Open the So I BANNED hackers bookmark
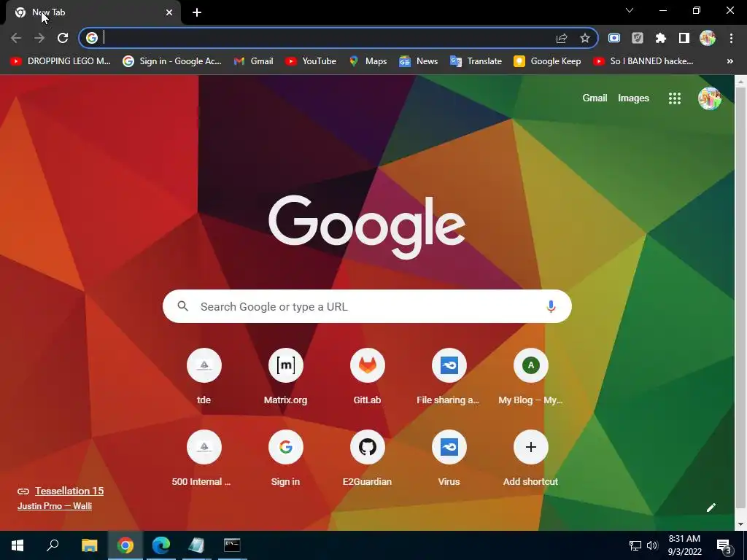The height and width of the screenshot is (560, 747). point(643,61)
